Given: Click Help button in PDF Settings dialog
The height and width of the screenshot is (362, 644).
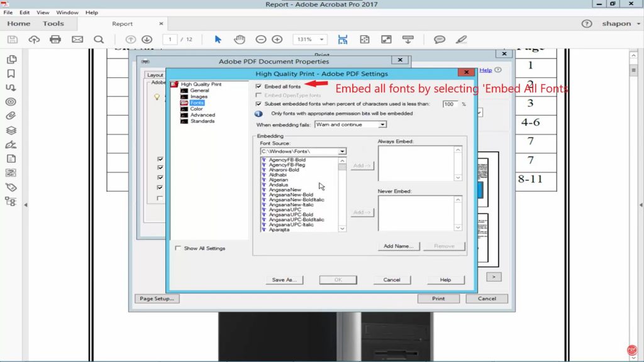Looking at the screenshot, I should pos(446,280).
